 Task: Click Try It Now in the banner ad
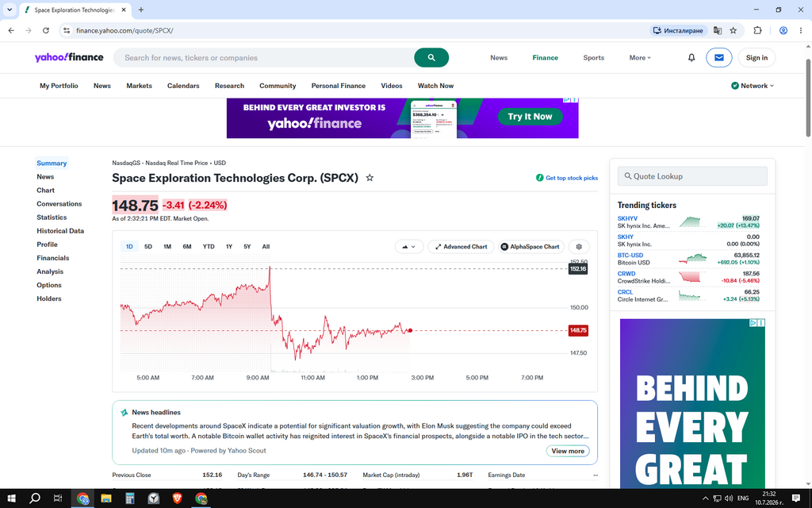coord(530,117)
